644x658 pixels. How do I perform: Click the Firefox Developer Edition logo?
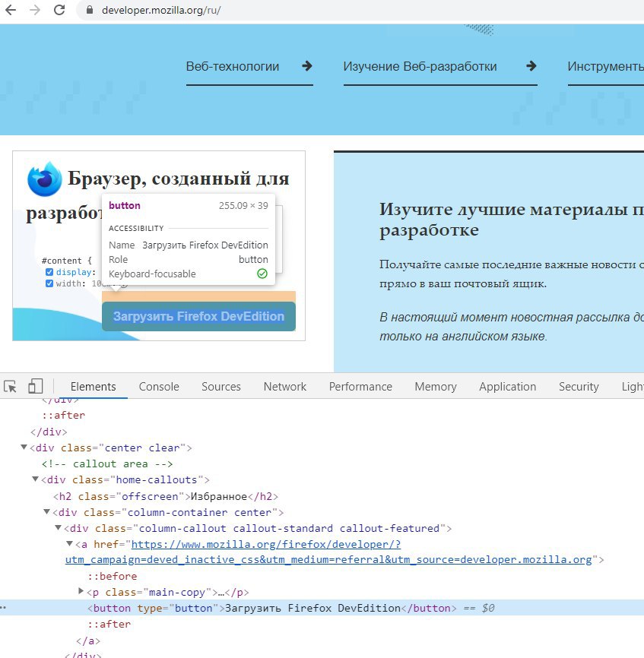pyautogui.click(x=45, y=179)
